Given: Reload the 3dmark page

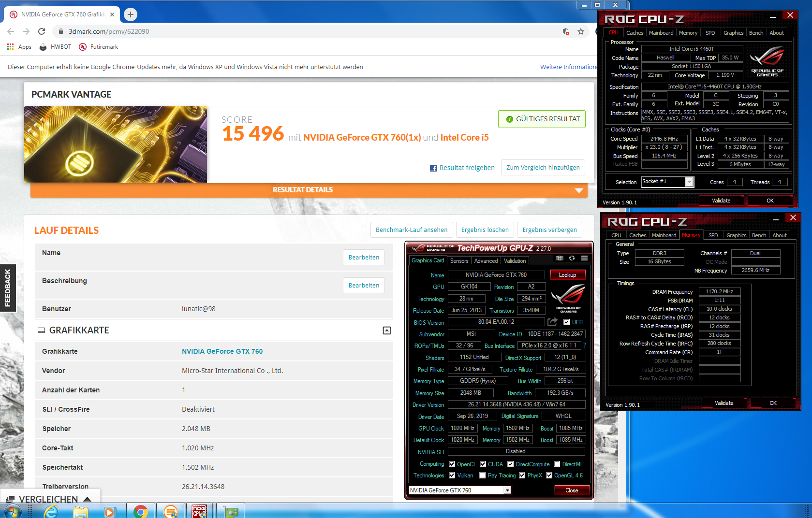Looking at the screenshot, I should (x=42, y=31).
